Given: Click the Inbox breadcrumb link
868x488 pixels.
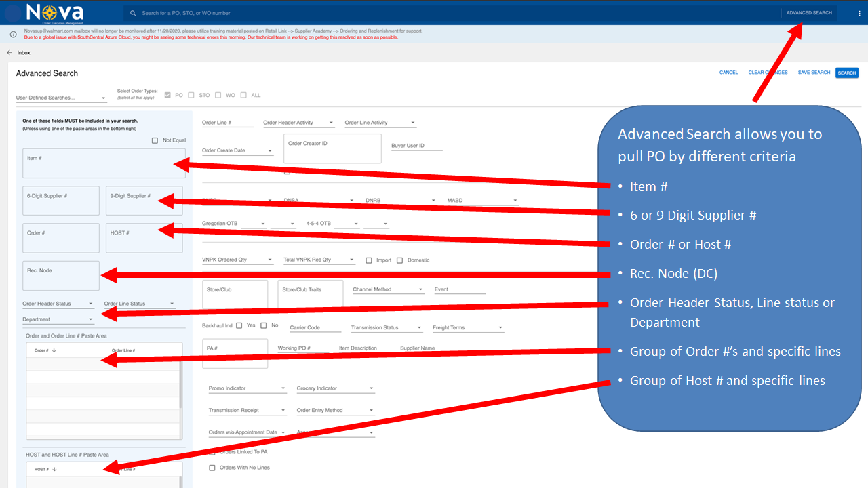Looking at the screenshot, I should (24, 52).
